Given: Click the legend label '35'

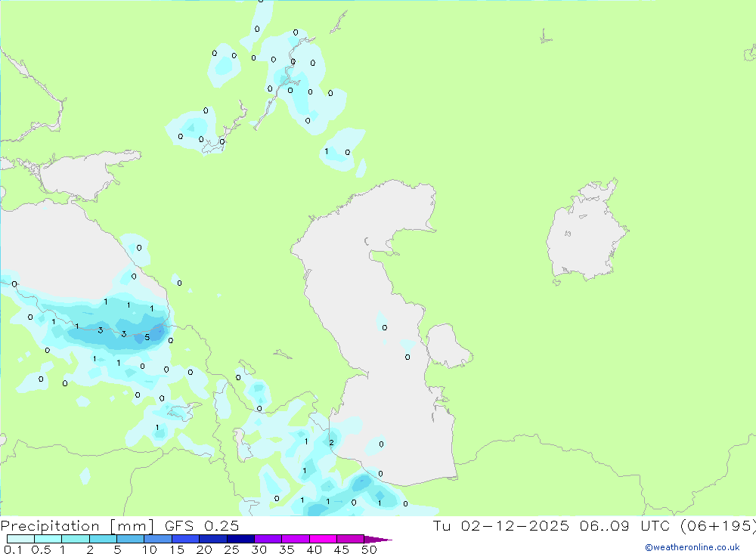Looking at the screenshot, I should coord(287,549).
